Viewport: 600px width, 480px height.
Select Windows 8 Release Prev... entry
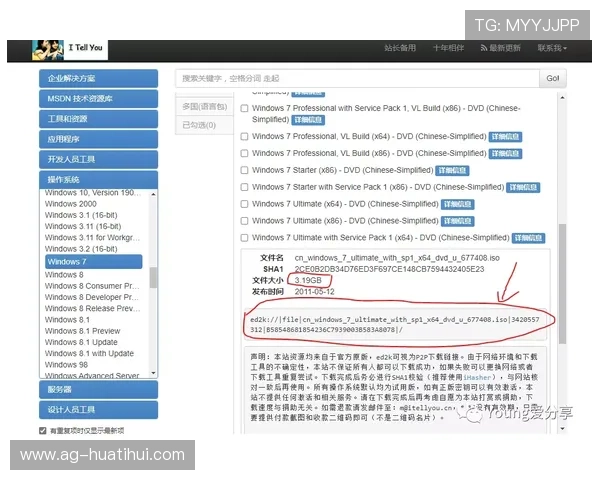(93, 309)
